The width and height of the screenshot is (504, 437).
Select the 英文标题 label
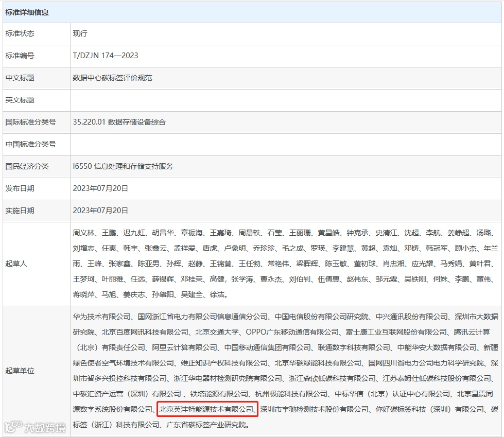20,100
